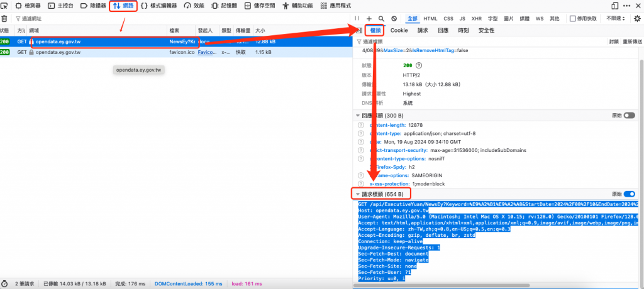Click help icon for x-content-type-options header
Image resolution: width=644 pixels, height=289 pixels.
pyautogui.click(x=361, y=158)
